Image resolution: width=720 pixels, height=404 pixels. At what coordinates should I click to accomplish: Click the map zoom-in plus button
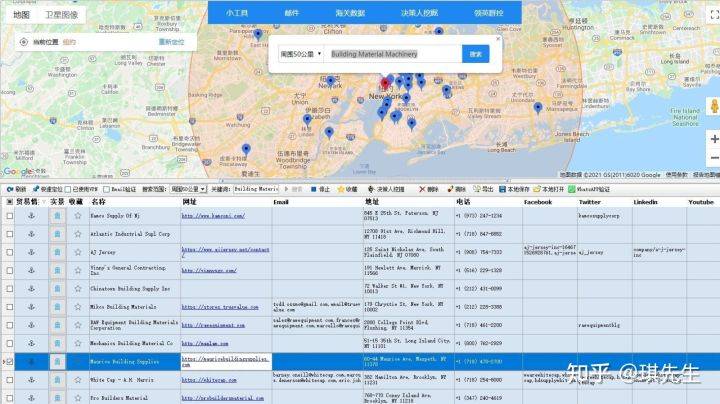714,139
